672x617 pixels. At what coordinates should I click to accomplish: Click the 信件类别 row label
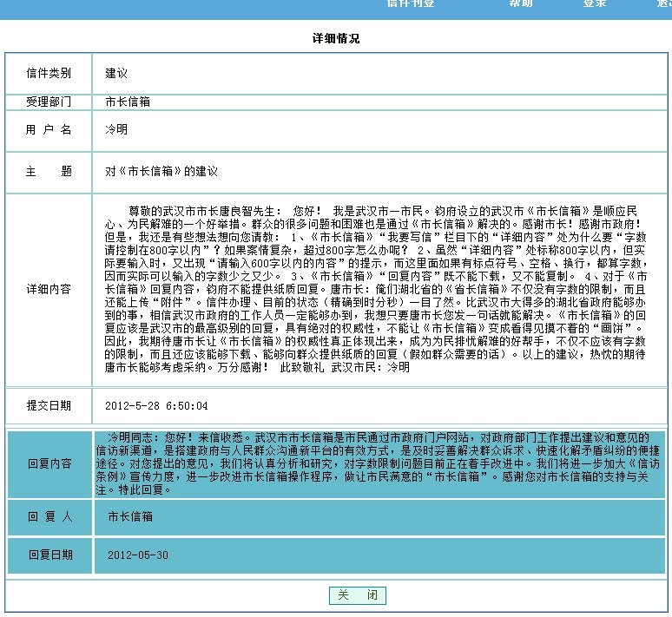(x=49, y=73)
